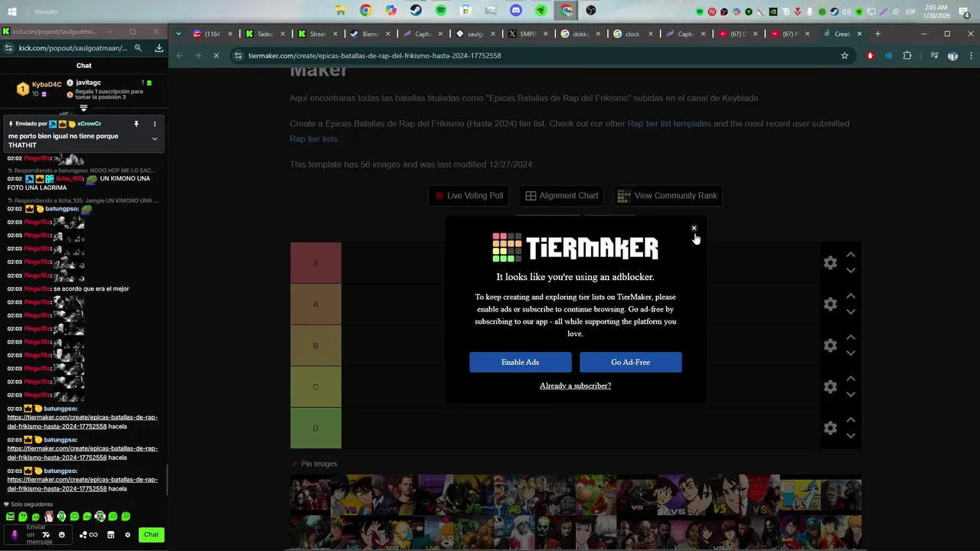The width and height of the screenshot is (980, 551).
Task: Open File Explorer from the taskbar
Action: 341,11
